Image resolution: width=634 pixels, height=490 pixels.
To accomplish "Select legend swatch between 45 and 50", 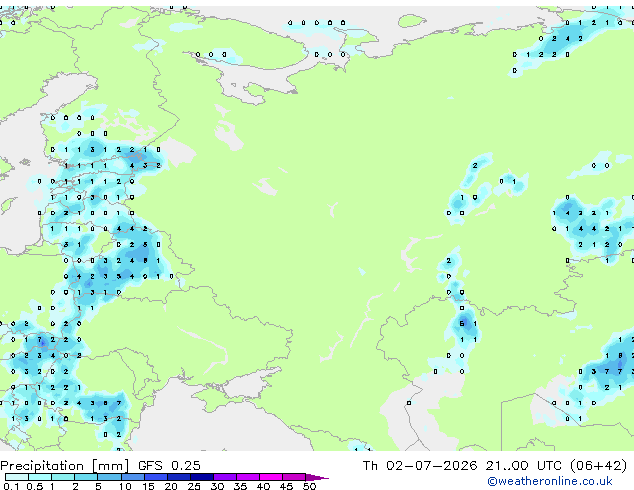I will tap(294, 477).
